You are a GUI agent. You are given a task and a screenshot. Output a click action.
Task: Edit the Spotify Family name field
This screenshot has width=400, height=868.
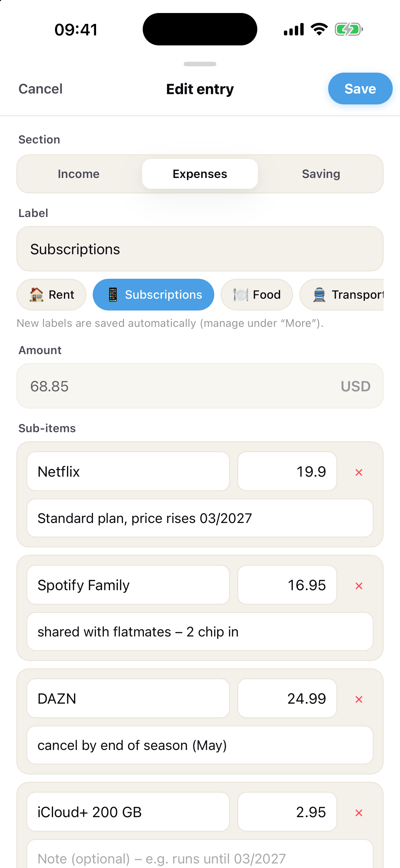click(x=128, y=585)
